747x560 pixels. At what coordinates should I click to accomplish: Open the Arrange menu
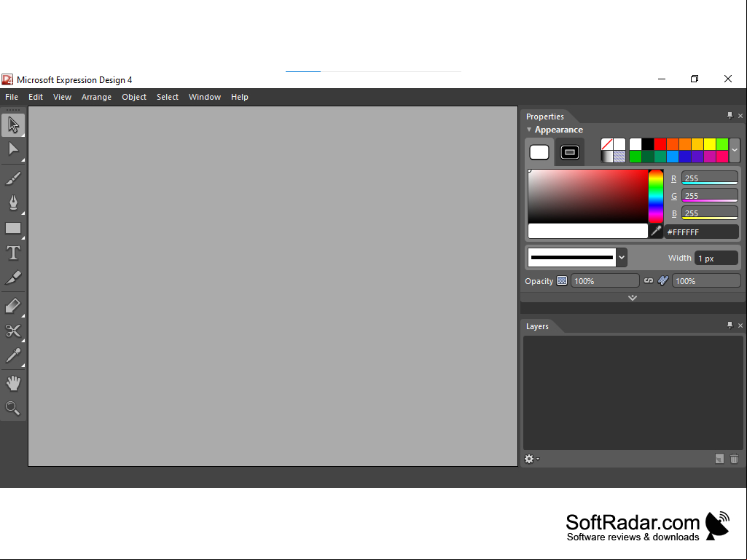pos(96,97)
